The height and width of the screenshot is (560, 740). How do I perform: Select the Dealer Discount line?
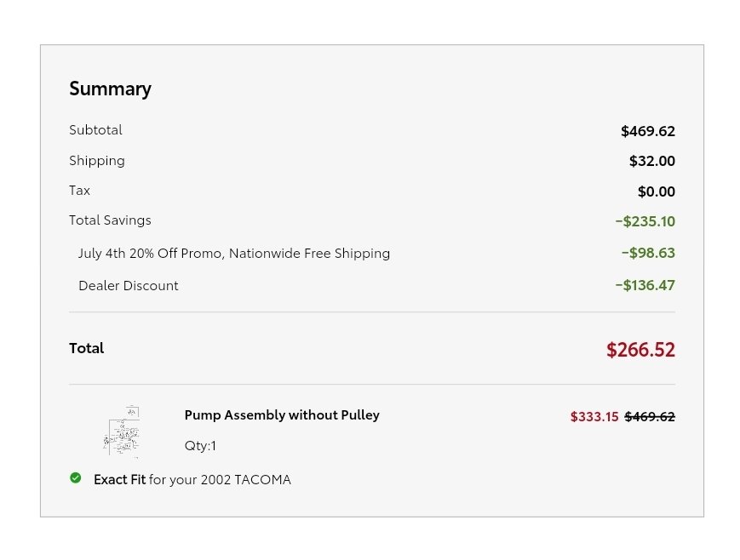129,285
